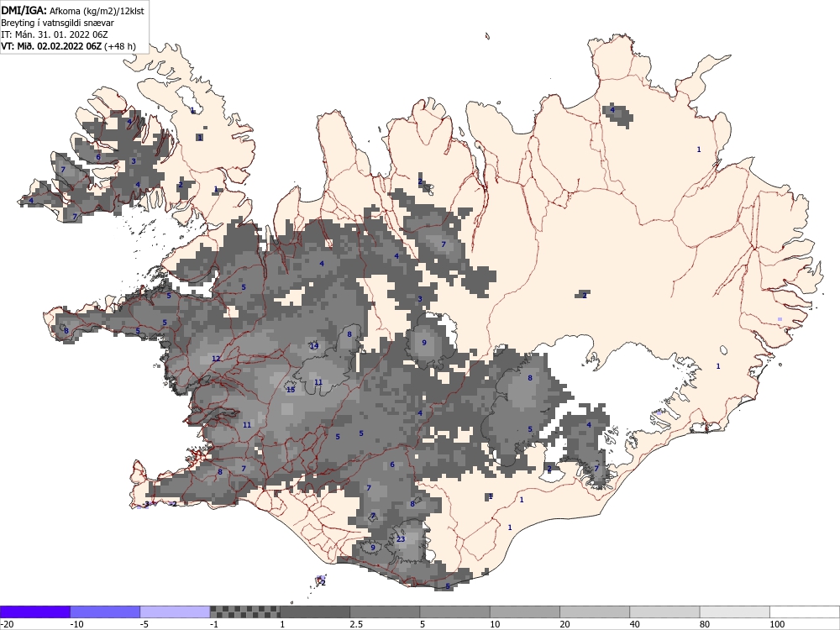Click the title 'DMI/IGA: Afkoma (kg/m2)/12klst'
Image resolution: width=840 pixels, height=630 pixels.
click(73, 10)
